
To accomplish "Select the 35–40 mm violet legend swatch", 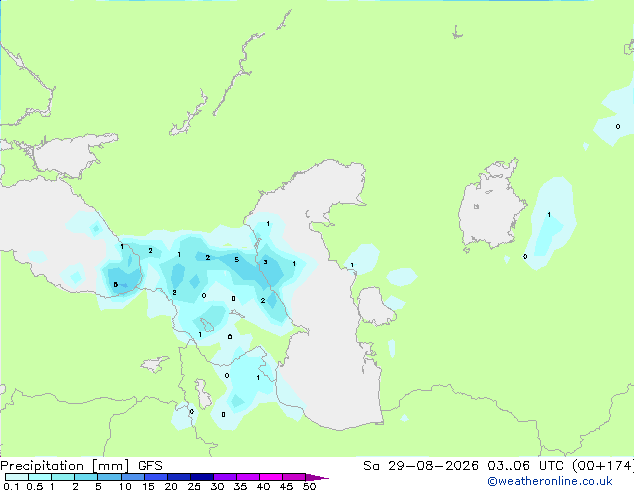I will (x=248, y=477).
